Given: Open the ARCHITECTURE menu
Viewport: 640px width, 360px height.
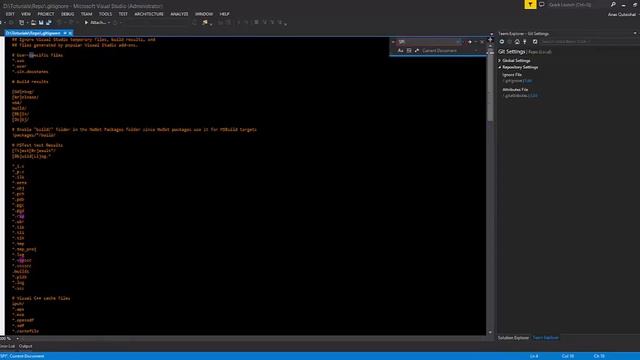Looking at the screenshot, I should coord(149,14).
